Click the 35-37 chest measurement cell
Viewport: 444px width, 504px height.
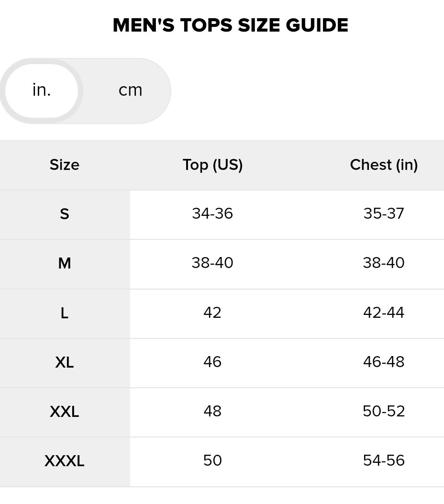[384, 214]
